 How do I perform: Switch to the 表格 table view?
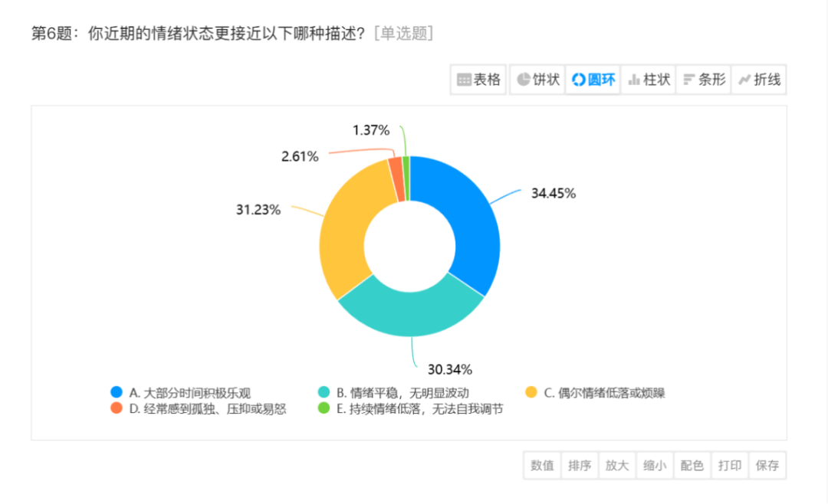[x=478, y=80]
